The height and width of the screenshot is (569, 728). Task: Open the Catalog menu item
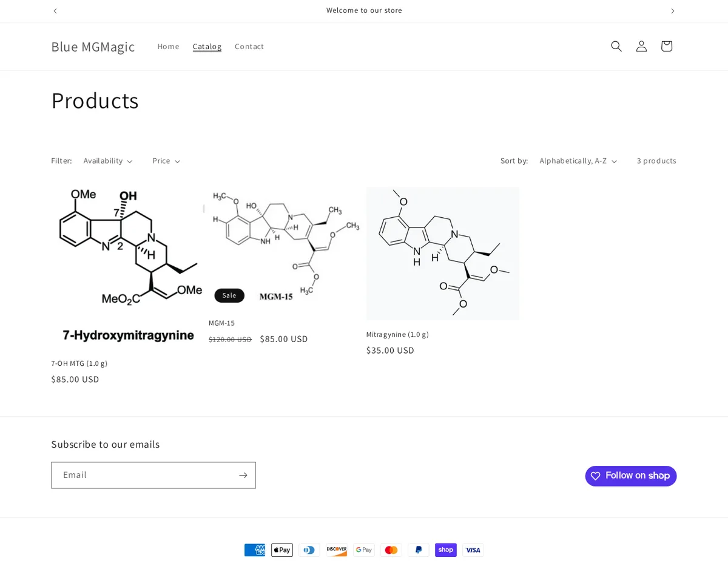tap(207, 46)
